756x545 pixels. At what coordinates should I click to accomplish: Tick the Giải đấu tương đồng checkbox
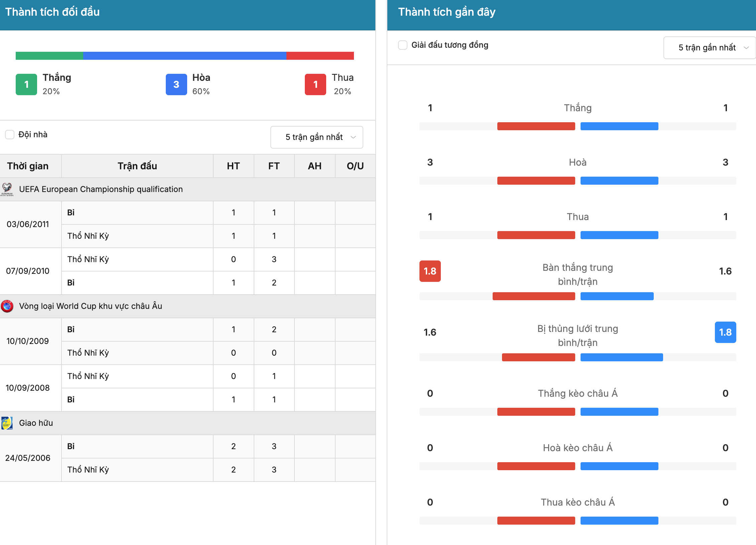coord(403,45)
